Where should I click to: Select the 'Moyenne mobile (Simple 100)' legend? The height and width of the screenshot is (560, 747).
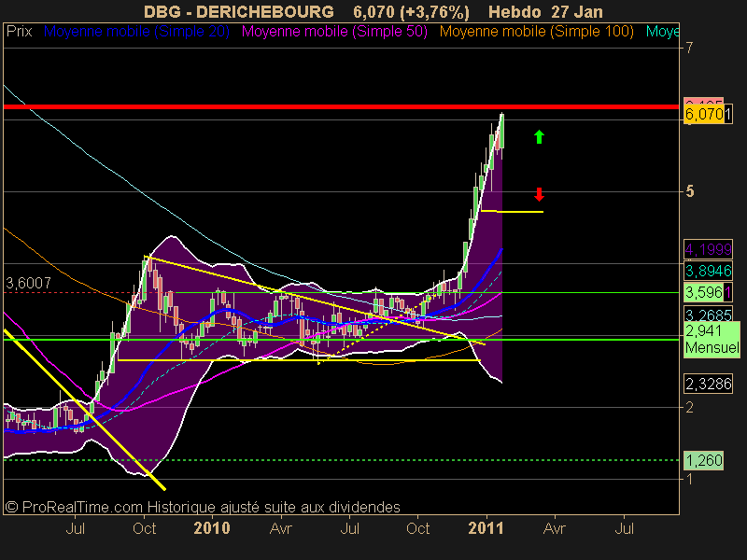tap(536, 32)
